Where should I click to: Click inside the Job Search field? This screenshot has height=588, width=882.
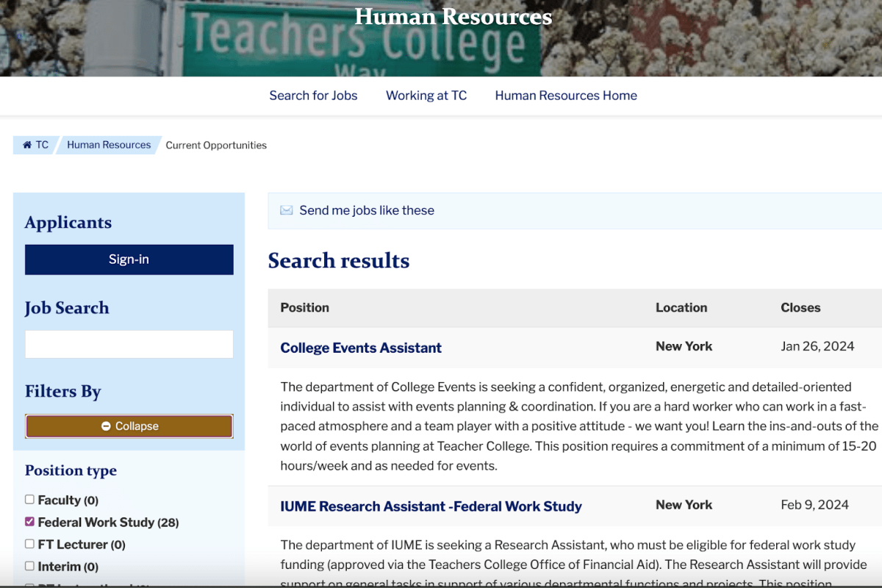coord(129,344)
